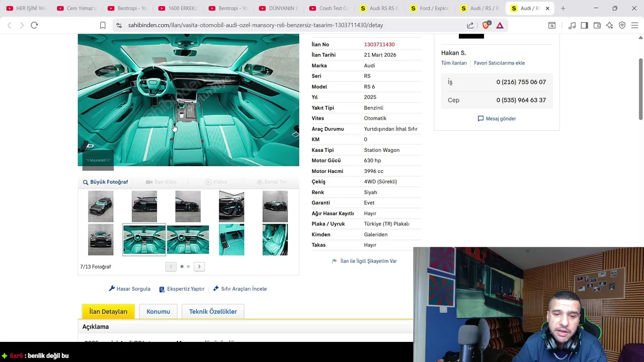
Task: Open Ekspertiz Yaptır link
Action: [x=182, y=289]
